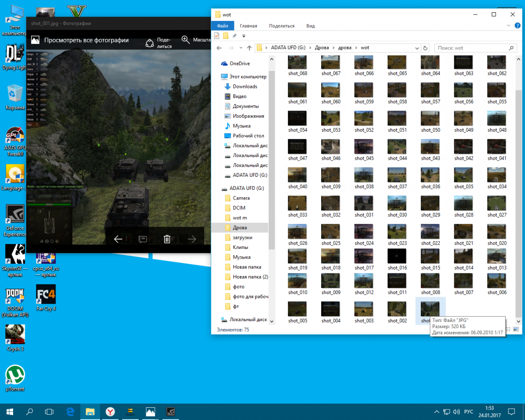The height and width of the screenshot is (420, 525).
Task: Click the search magnifier in Explorer search box
Action: [x=511, y=48]
